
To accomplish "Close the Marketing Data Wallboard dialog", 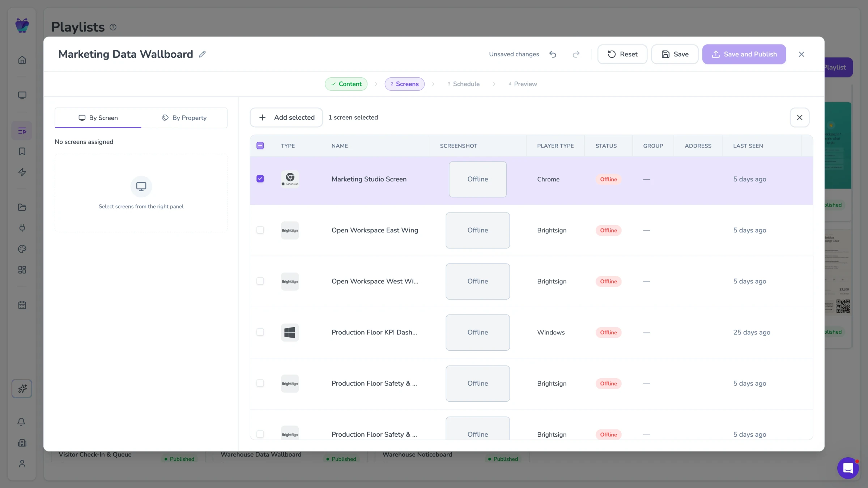I will [801, 54].
